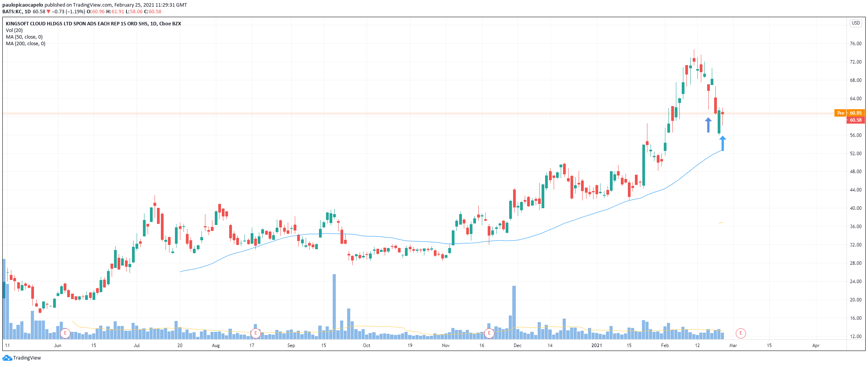Click the TradingView text link at bottom
The width and height of the screenshot is (868, 365).
27,358
